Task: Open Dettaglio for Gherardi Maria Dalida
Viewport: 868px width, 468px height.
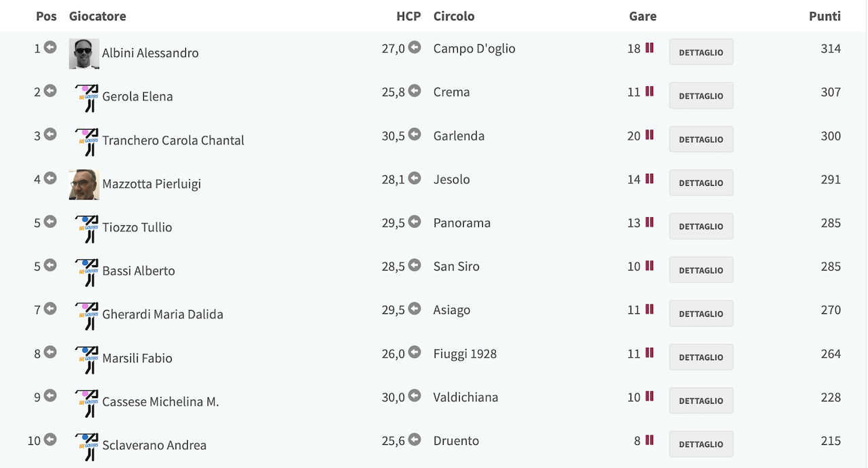Action: tap(701, 313)
